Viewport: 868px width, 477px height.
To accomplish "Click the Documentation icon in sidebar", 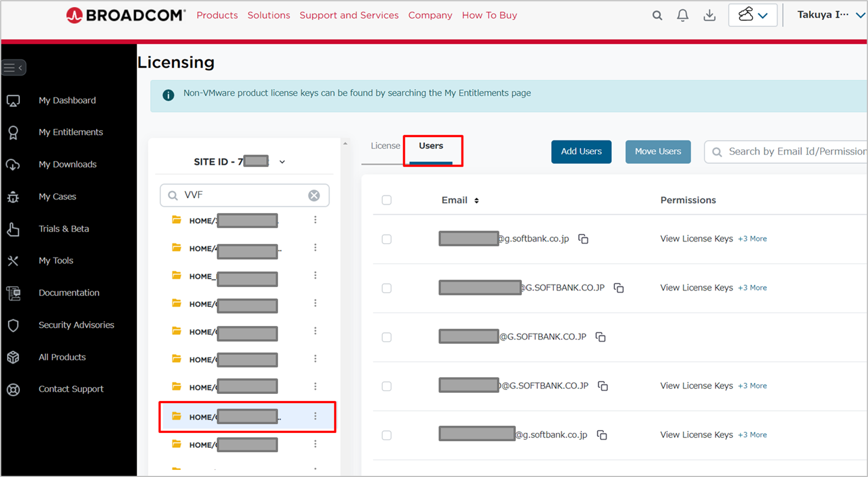I will pos(13,293).
